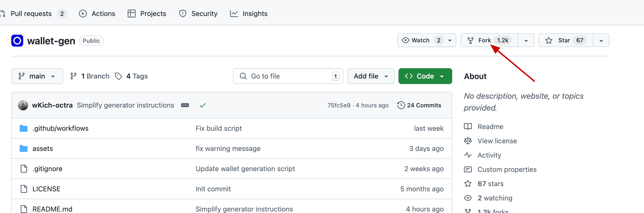The width and height of the screenshot is (644, 213).
Task: Click the wKich-octra avatar
Action: pyautogui.click(x=23, y=105)
